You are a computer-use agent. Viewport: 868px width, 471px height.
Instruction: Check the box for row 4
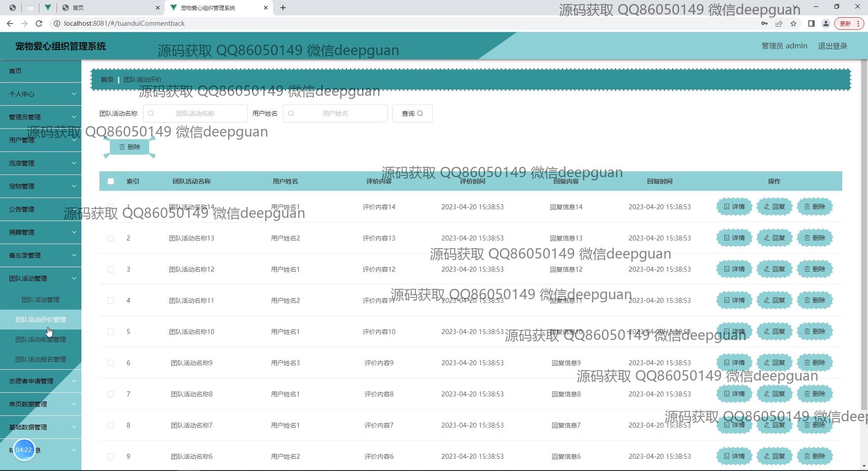tap(111, 301)
